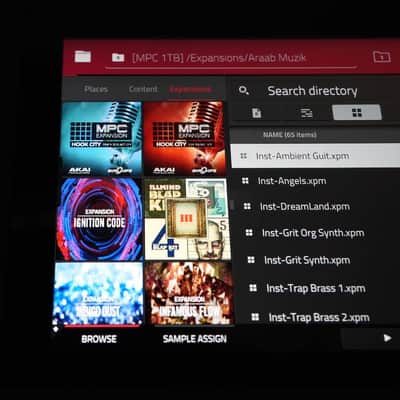Viewport: 400px width, 400px height.
Task: Click the search magnifier icon
Action: click(244, 90)
